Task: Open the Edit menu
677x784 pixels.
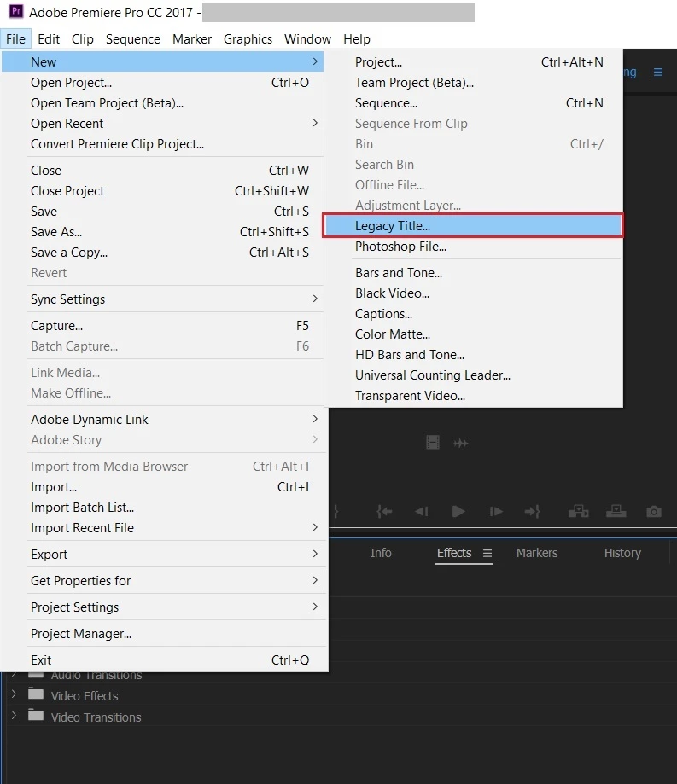Action: click(49, 39)
